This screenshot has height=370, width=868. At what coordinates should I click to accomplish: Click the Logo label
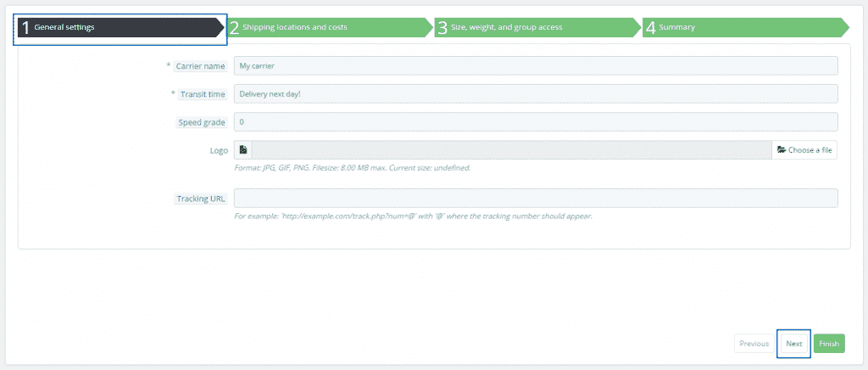[x=219, y=150]
